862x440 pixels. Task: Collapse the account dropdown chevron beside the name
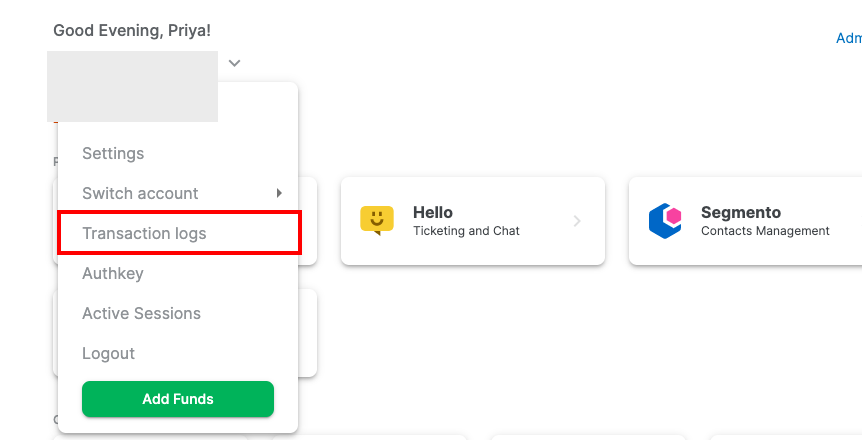(235, 63)
